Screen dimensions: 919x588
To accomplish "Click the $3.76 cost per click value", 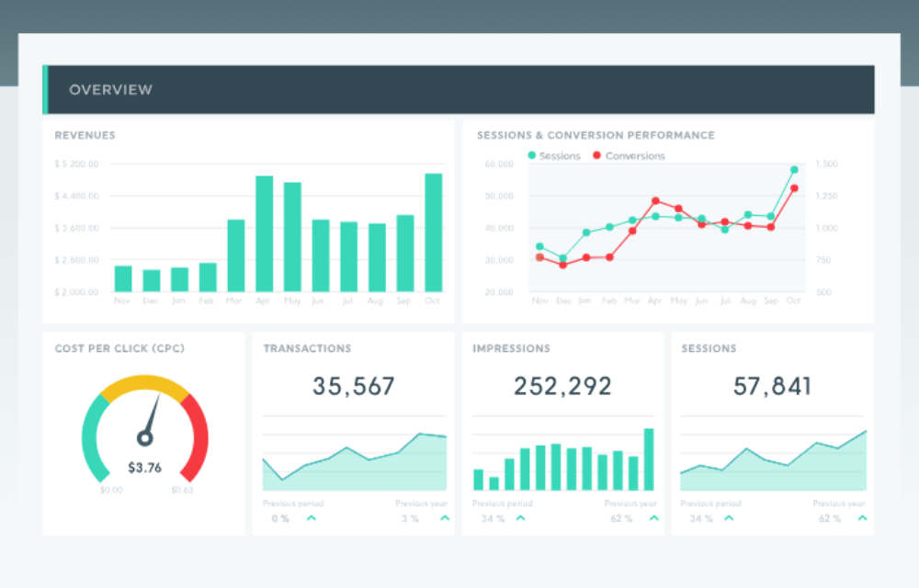I will [x=144, y=468].
